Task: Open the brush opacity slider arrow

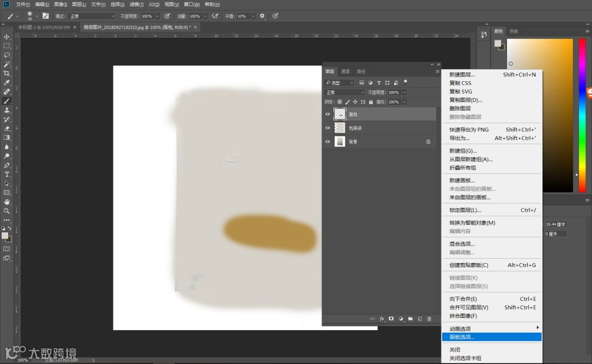Action: coord(157,16)
